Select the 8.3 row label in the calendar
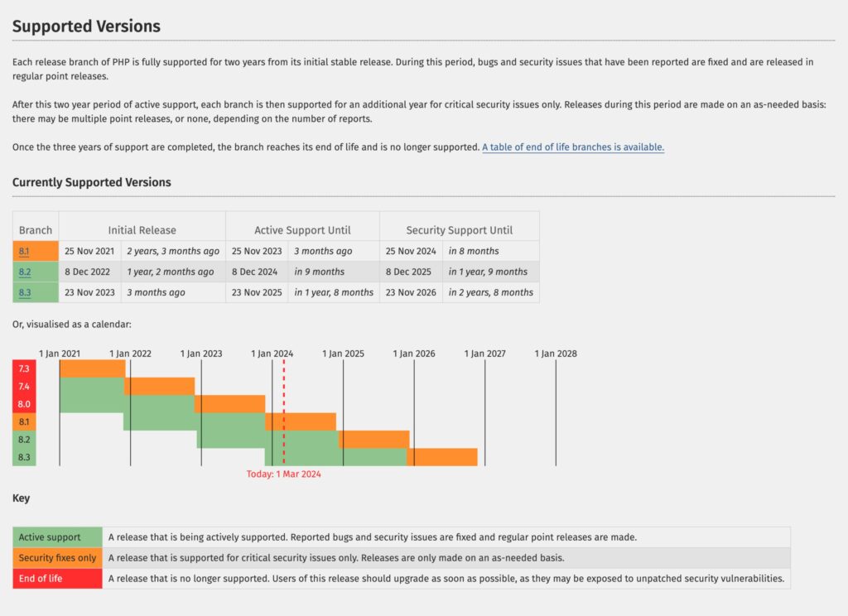Image resolution: width=848 pixels, height=616 pixels. tap(24, 457)
